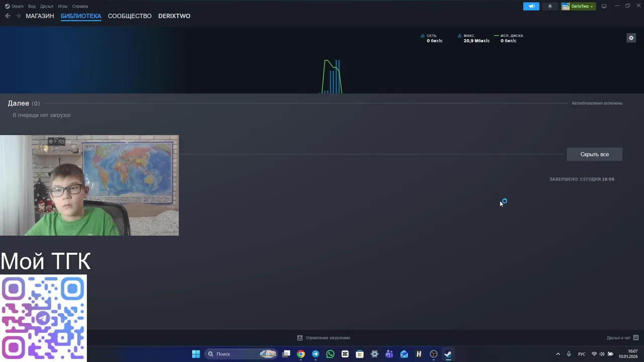Open the СООБЩЕСТВО tab
644x362 pixels.
click(x=129, y=16)
